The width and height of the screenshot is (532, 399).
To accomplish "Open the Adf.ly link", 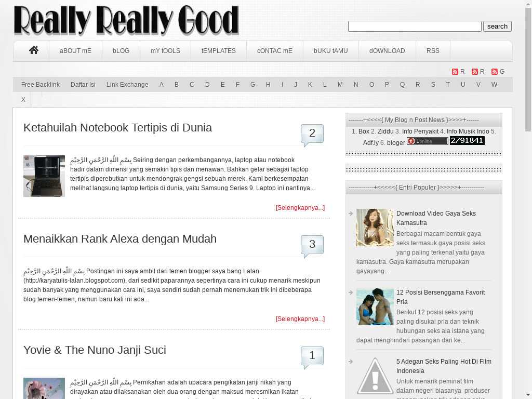I will tap(371, 143).
